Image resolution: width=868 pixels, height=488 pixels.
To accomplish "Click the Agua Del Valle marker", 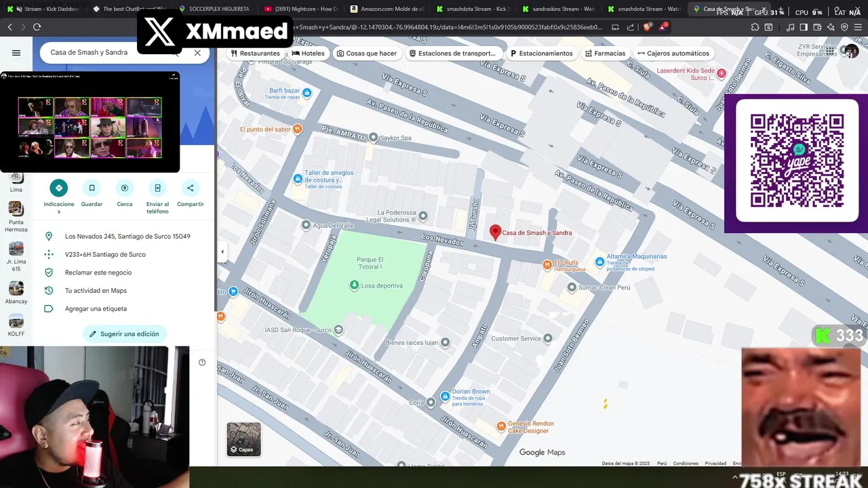I will pyautogui.click(x=306, y=225).
